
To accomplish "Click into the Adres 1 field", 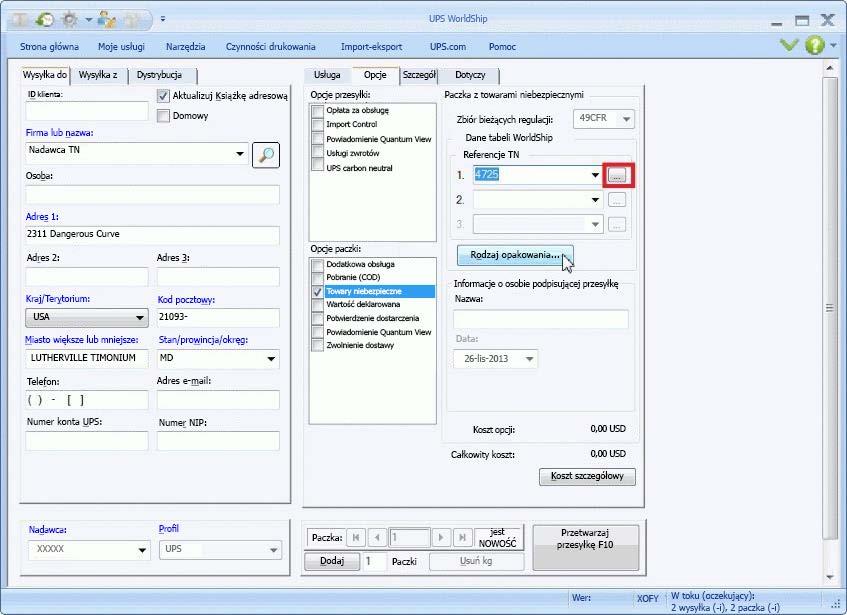I will click(152, 234).
